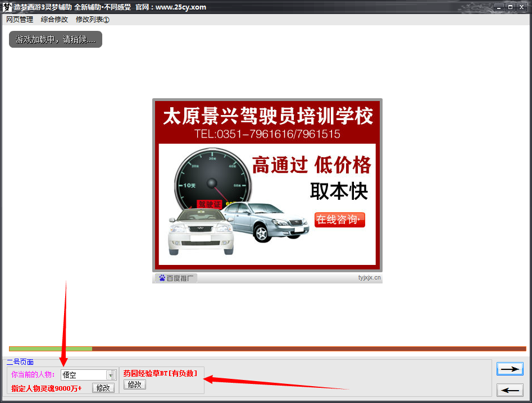This screenshot has width=532, height=403.
Task: Open the tyjxjx.cn link
Action: coord(369,278)
